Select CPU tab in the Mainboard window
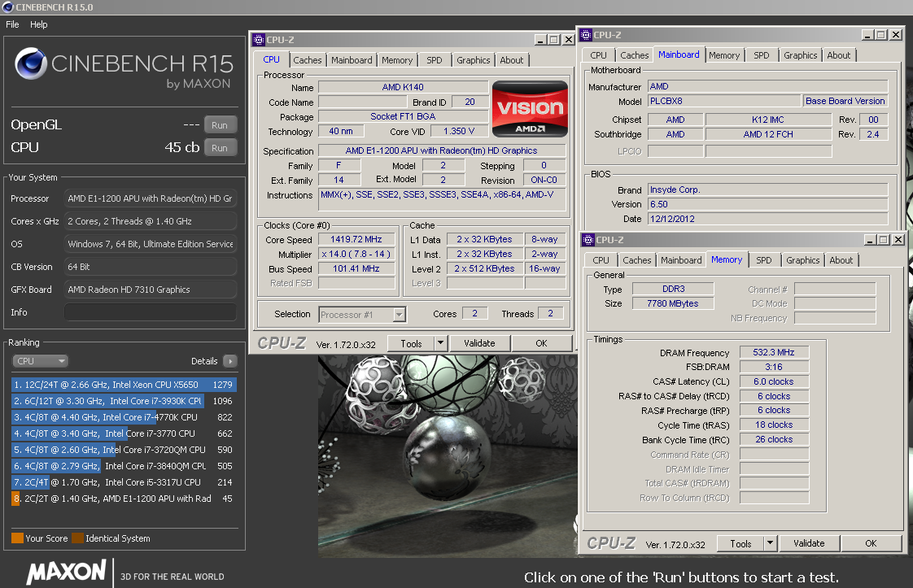913x588 pixels. pyautogui.click(x=599, y=55)
